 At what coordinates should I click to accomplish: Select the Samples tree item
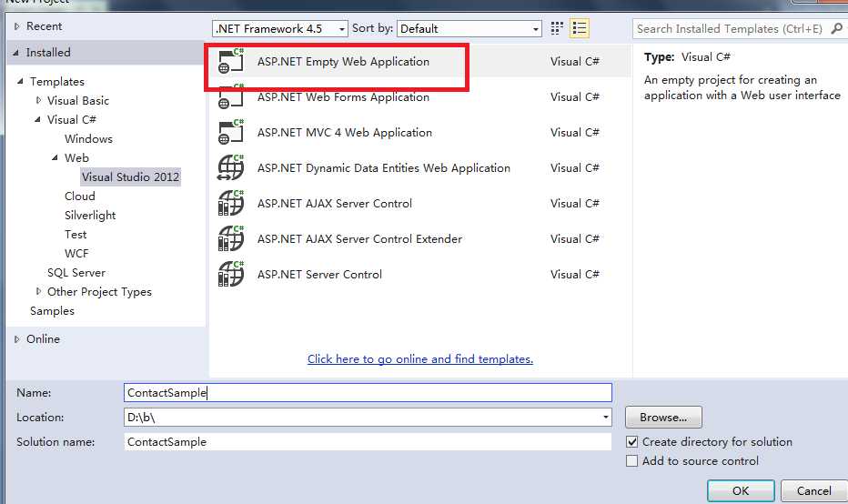coord(52,311)
